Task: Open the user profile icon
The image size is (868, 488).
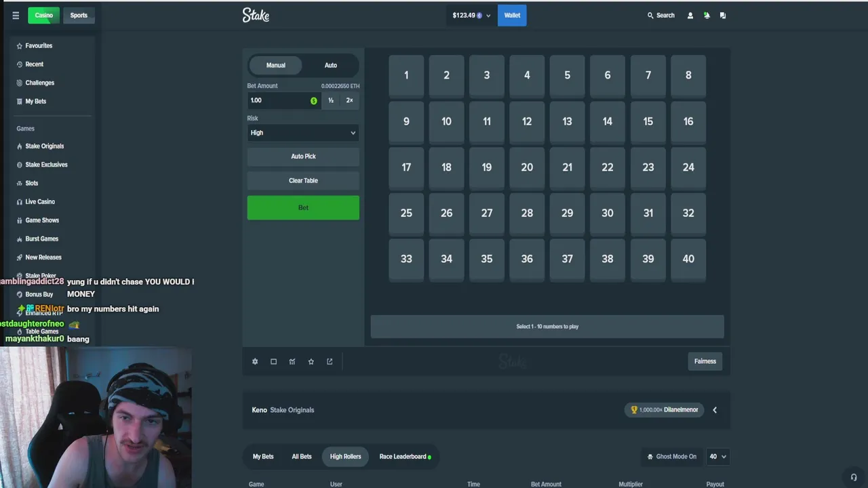Action: point(690,16)
